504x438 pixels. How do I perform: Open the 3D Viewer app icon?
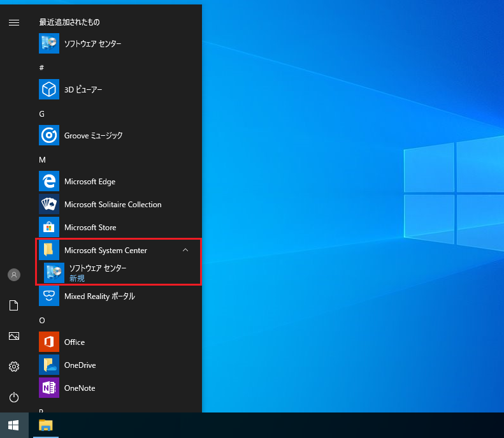click(x=49, y=89)
